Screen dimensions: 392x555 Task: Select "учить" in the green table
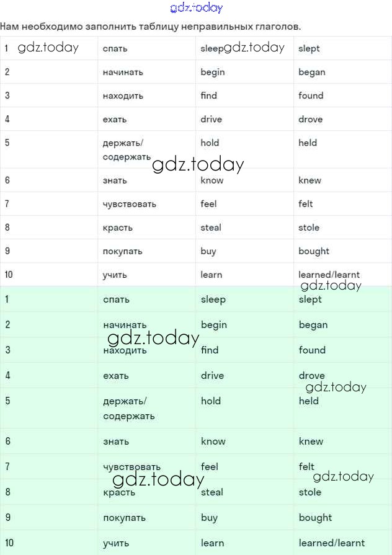click(116, 543)
